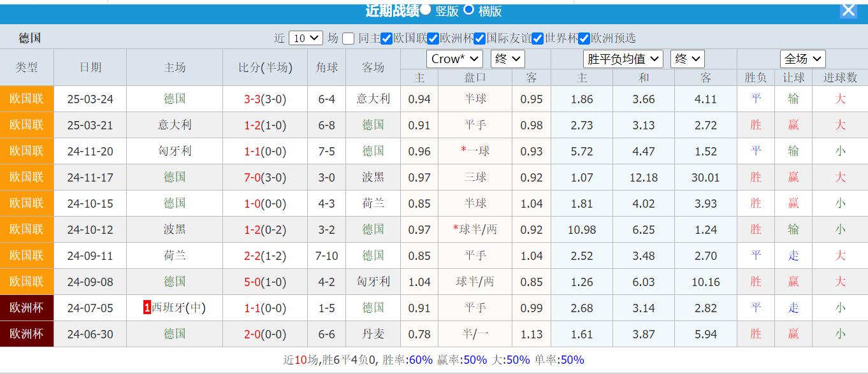The height and width of the screenshot is (374, 868).
Task: Click the 德国 home team link
Action: click(174, 99)
